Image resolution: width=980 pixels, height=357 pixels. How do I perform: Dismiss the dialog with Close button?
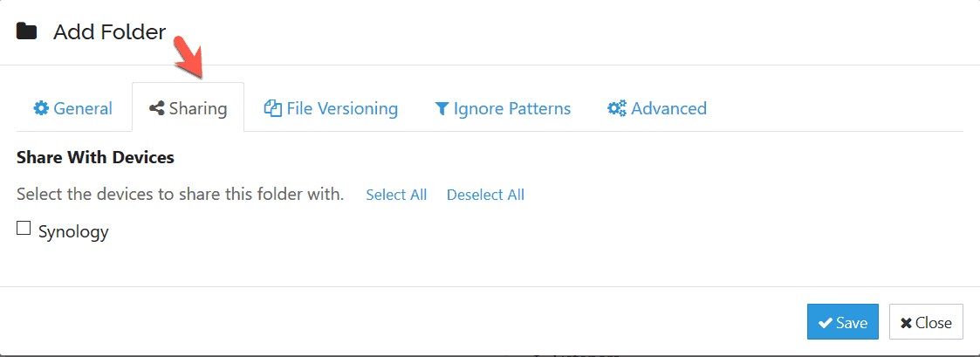pos(926,322)
